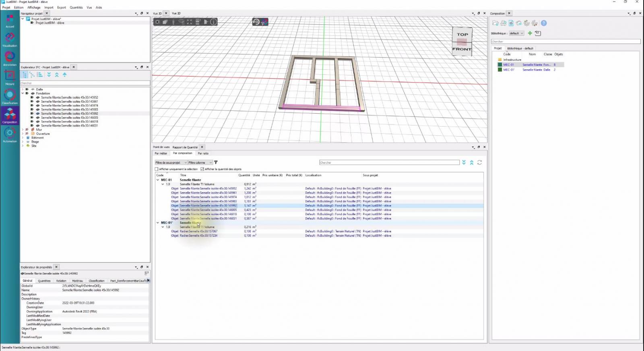The image size is (644, 351).
Task: Click the Annotation sidebar icon
Action: (x=10, y=58)
